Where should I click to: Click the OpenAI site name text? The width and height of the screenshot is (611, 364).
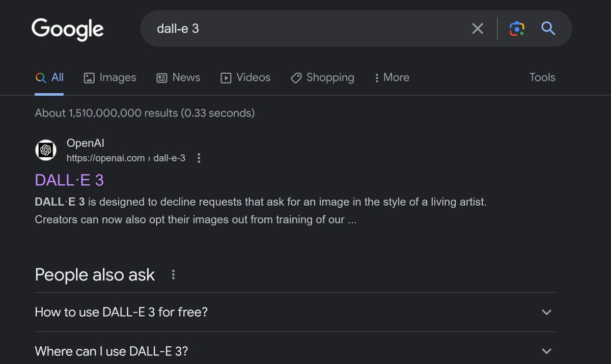86,144
